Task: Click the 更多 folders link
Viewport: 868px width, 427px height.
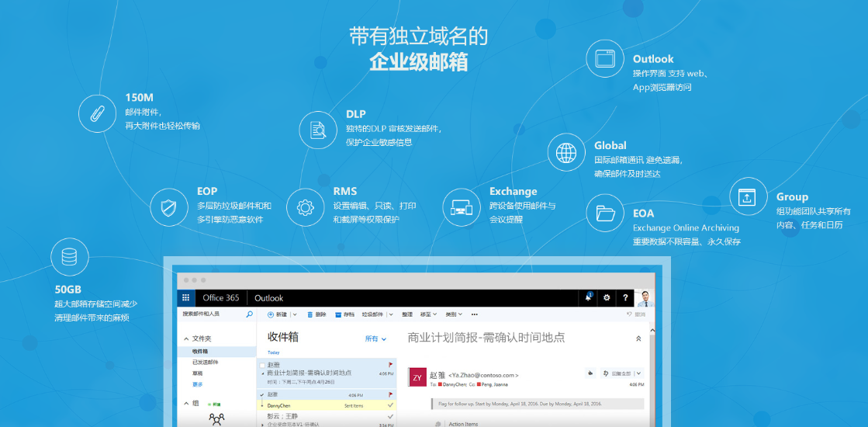Action: (198, 384)
